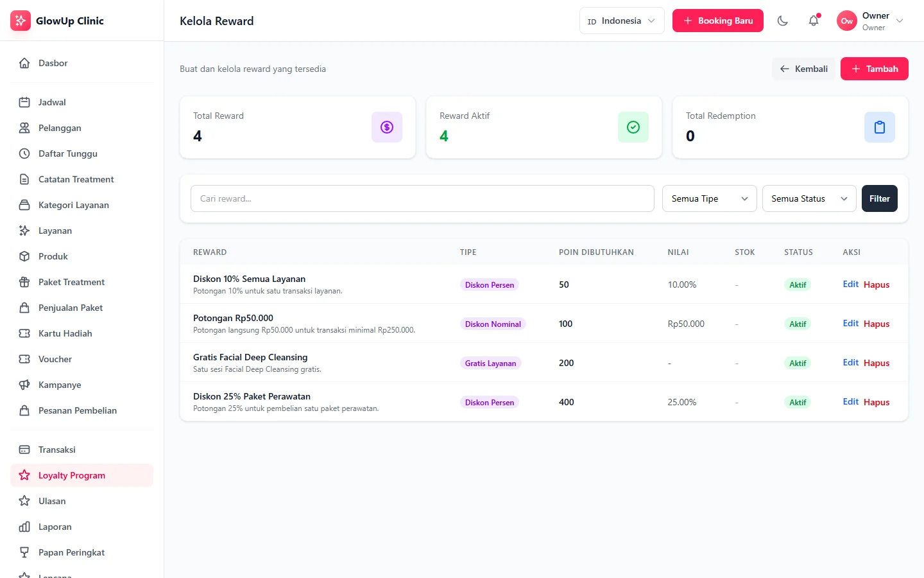Viewport: 924px width, 578px height.
Task: Click the Catatan Treatment document icon
Action: (x=24, y=179)
